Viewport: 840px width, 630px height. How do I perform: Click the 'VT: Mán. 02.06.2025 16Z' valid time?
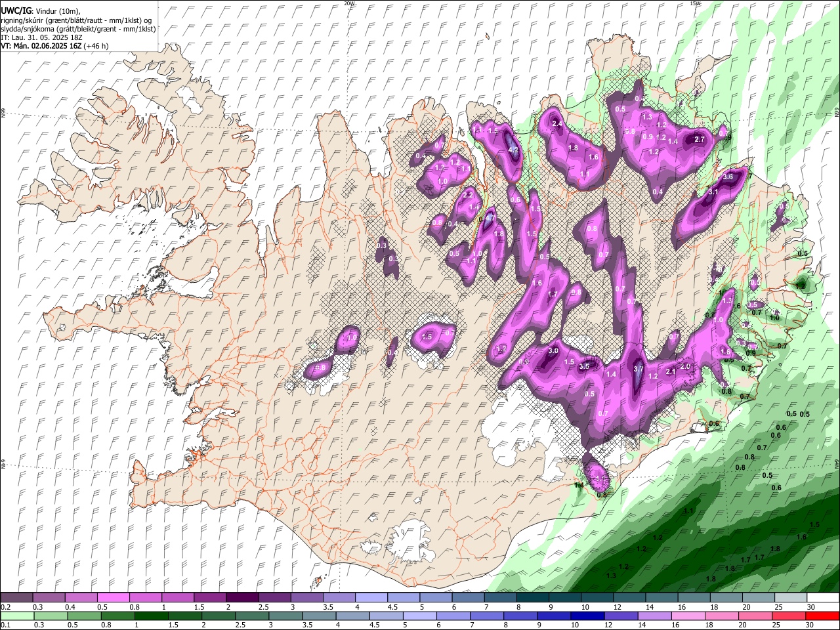(41, 46)
